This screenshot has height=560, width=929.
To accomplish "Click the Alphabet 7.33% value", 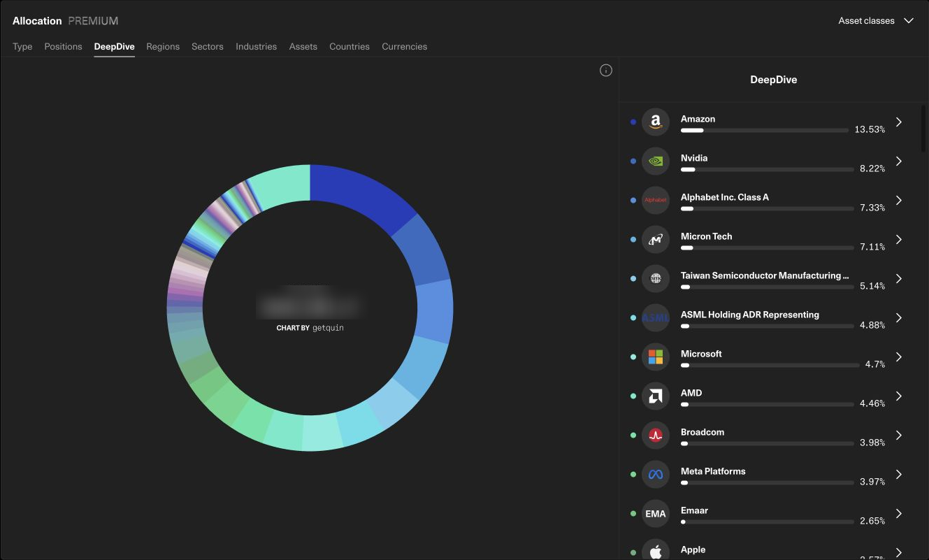I will click(872, 208).
